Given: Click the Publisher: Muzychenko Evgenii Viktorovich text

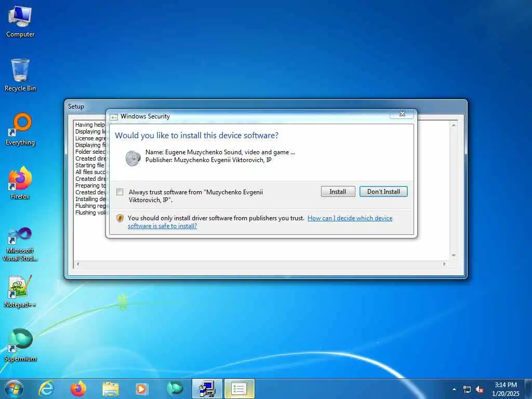Looking at the screenshot, I should tap(208, 160).
